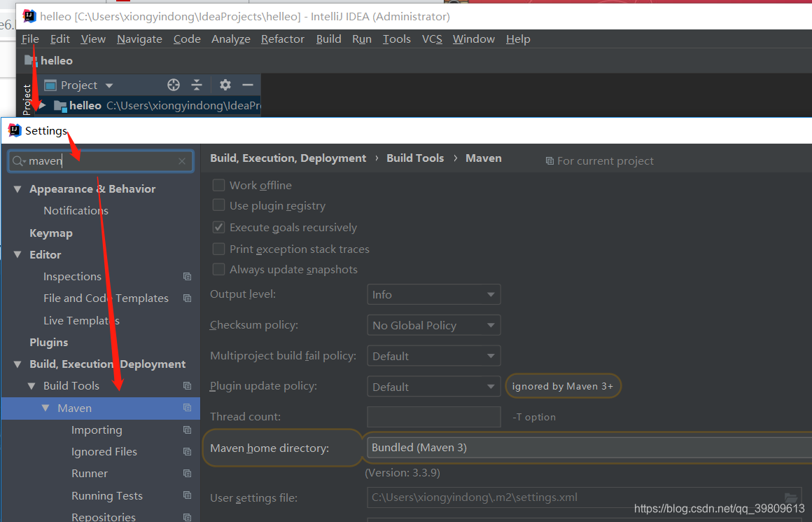Collapse the Editor tree node arrow
Viewport: 812px width, 522px height.
pos(17,254)
